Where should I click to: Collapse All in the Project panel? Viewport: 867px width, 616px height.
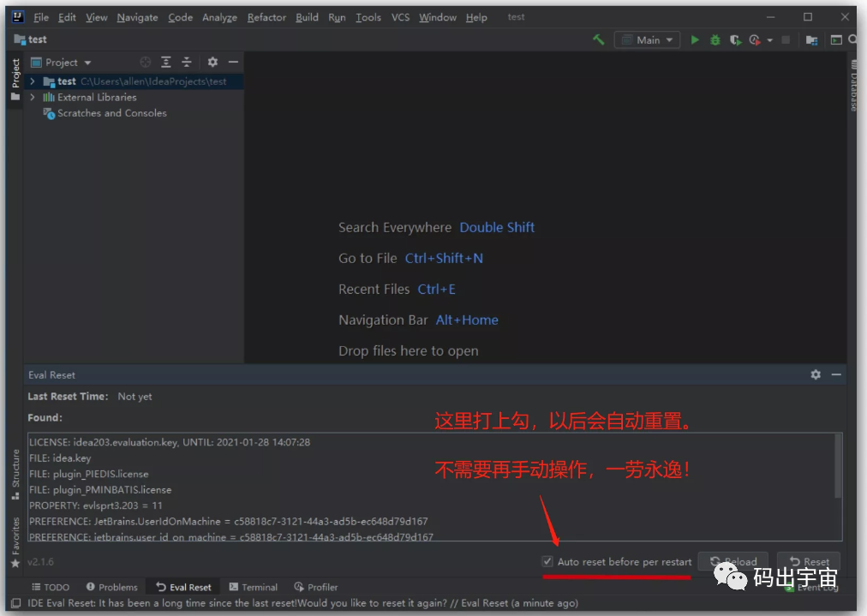point(188,62)
